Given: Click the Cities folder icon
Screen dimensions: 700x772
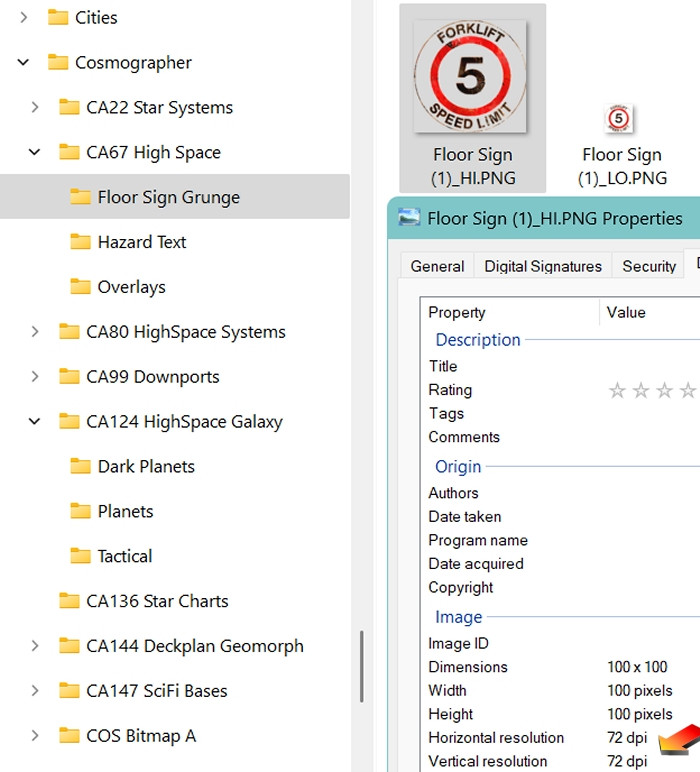Looking at the screenshot, I should 58,18.
